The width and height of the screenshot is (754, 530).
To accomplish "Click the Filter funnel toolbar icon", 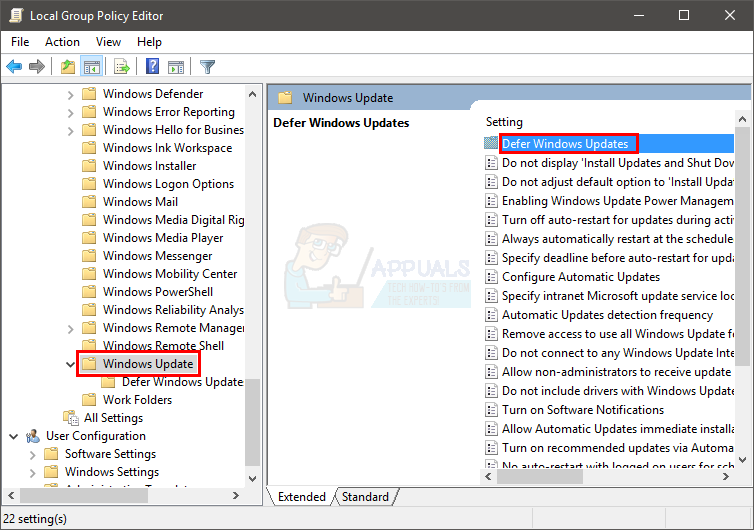I will pyautogui.click(x=207, y=66).
